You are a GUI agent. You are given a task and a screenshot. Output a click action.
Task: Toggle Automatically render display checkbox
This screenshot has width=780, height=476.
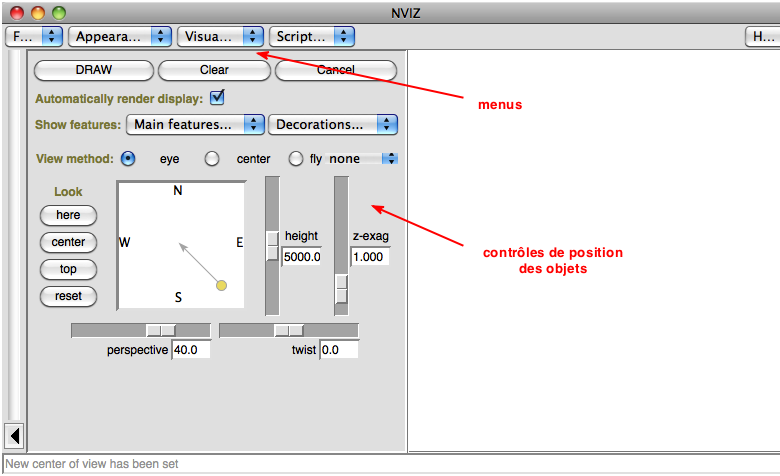217,98
